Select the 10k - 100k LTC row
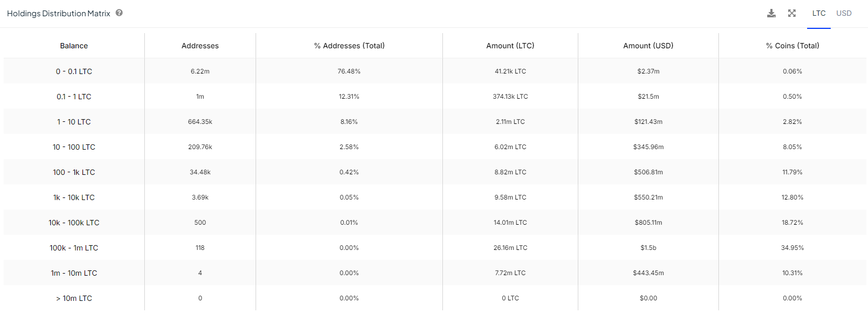This screenshot has width=868, height=314. pyautogui.click(x=74, y=223)
